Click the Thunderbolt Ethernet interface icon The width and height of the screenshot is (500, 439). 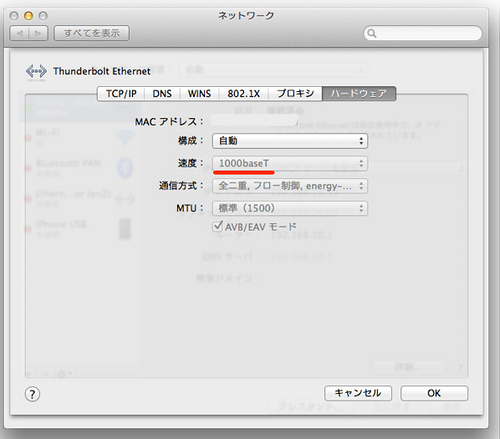(36, 71)
